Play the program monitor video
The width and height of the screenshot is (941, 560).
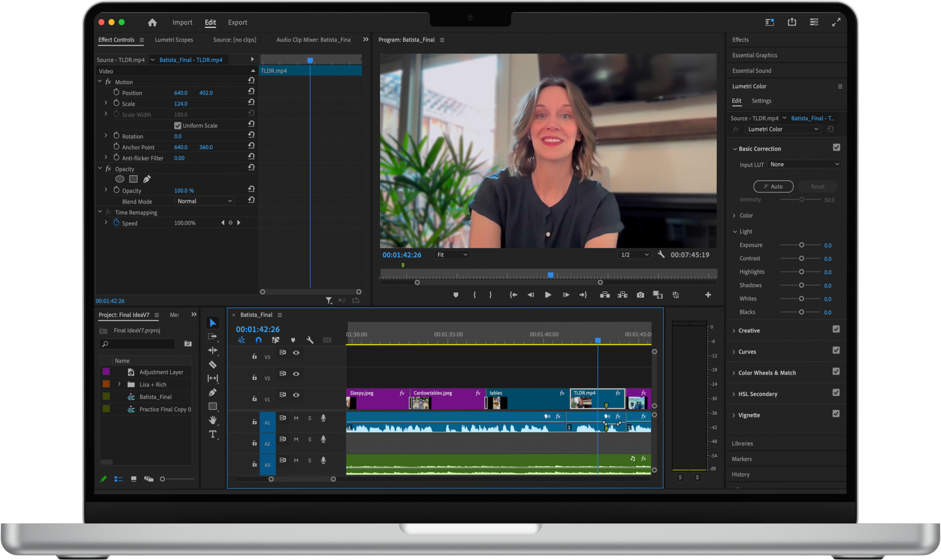click(548, 295)
